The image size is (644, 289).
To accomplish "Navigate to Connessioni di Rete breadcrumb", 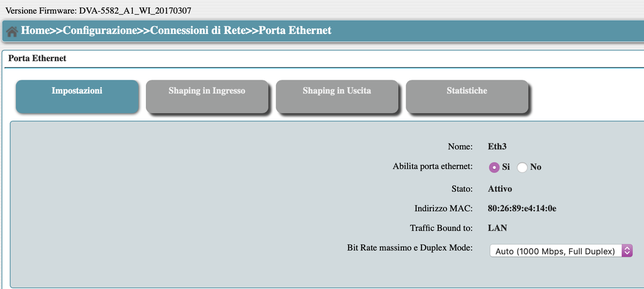I will coord(198,30).
